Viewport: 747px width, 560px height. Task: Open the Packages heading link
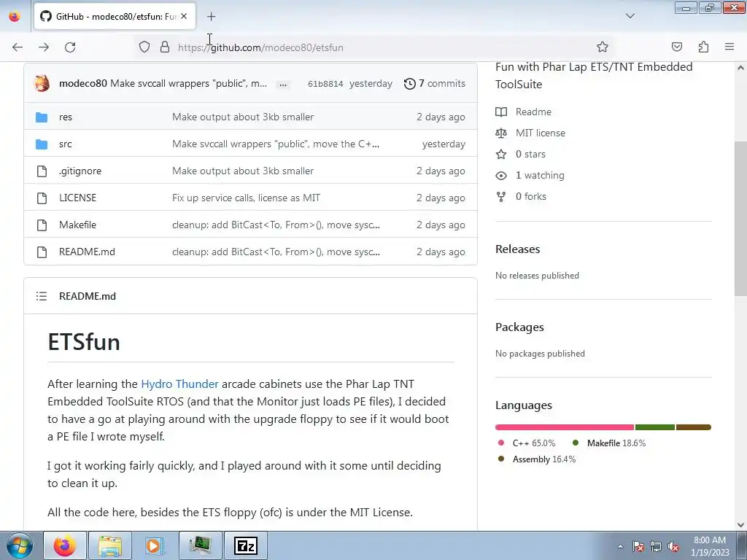pyautogui.click(x=519, y=327)
